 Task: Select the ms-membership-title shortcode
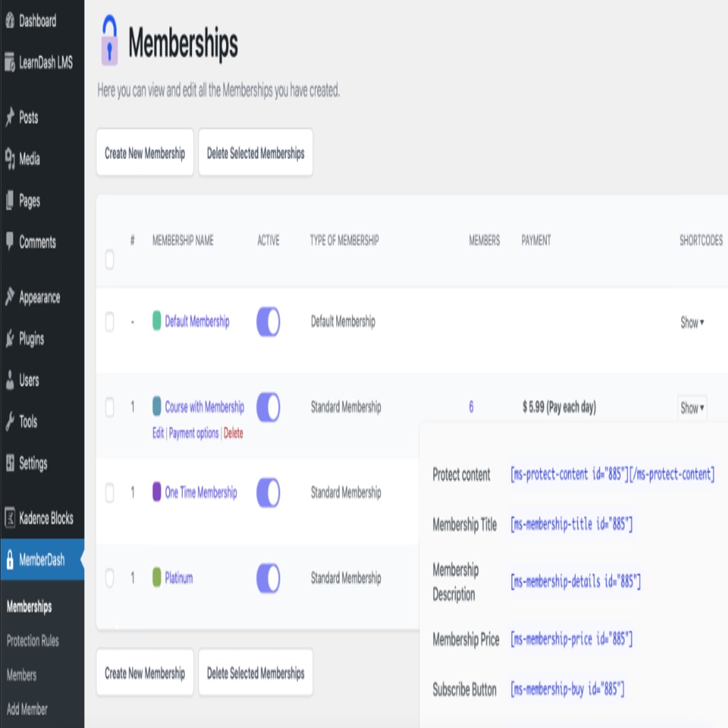[x=572, y=525]
